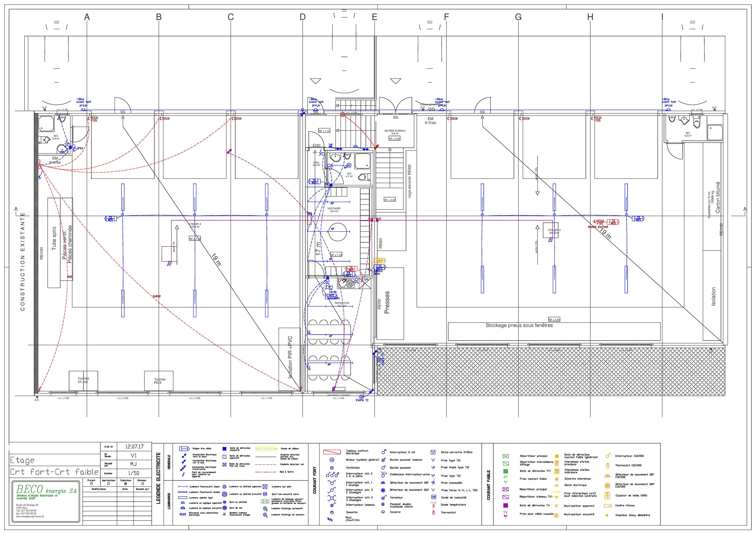This screenshot has height=534, width=756.
Task: Click the Caméra réseau legend icon
Action: click(607, 506)
